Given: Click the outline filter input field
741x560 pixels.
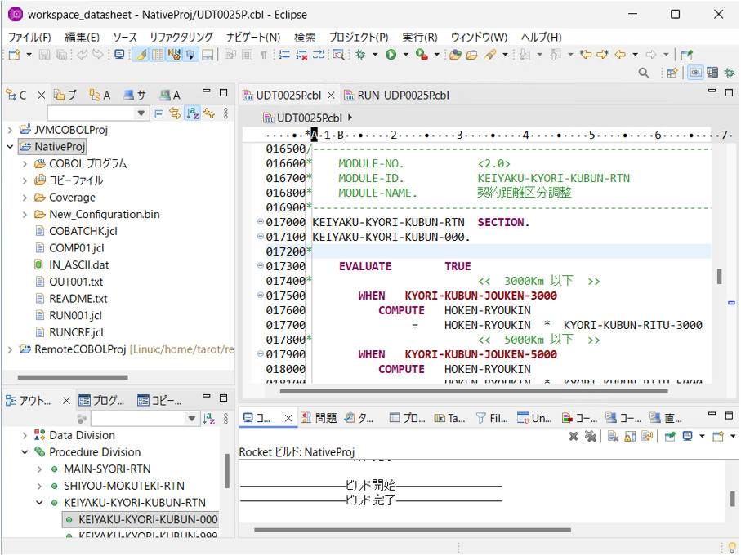Looking at the screenshot, I should point(138,417).
